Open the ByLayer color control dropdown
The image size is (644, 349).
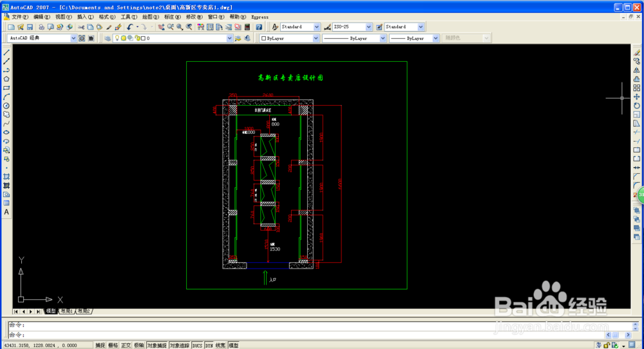(x=316, y=38)
